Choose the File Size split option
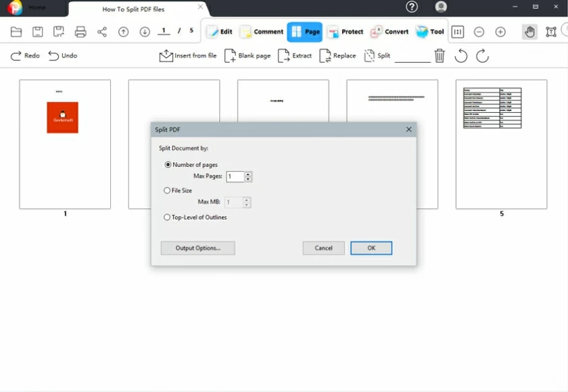The image size is (568, 392). pos(166,191)
